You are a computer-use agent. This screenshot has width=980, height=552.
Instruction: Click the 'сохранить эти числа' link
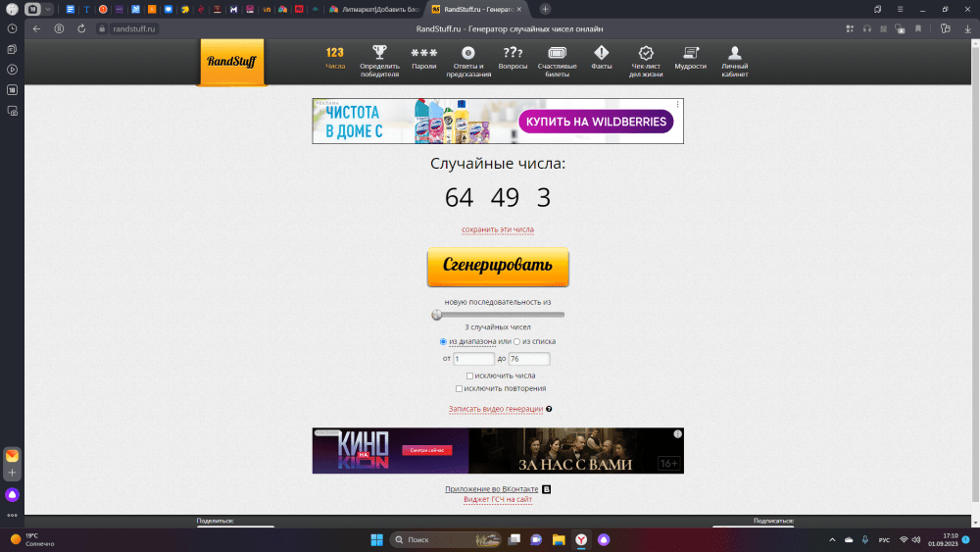498,229
